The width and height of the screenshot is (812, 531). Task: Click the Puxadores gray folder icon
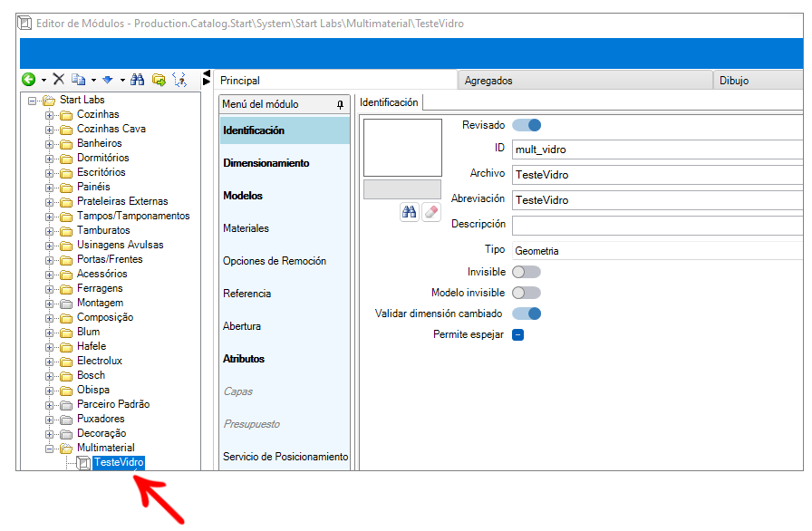tap(66, 420)
